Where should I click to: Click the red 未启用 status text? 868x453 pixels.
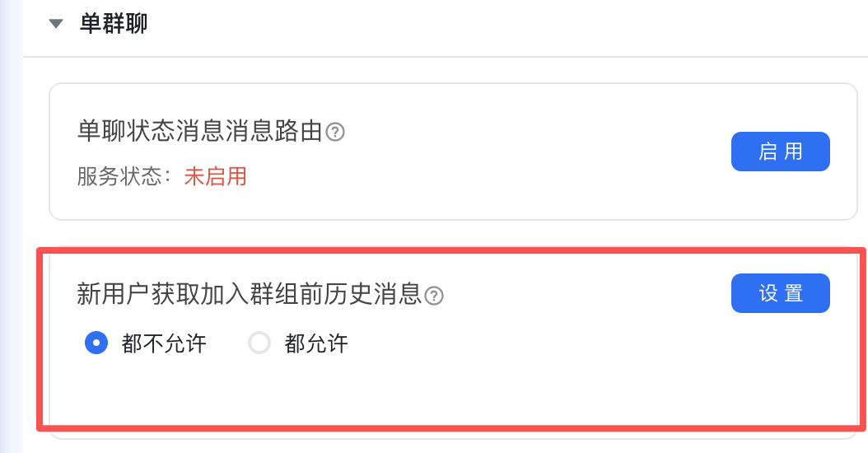click(215, 176)
